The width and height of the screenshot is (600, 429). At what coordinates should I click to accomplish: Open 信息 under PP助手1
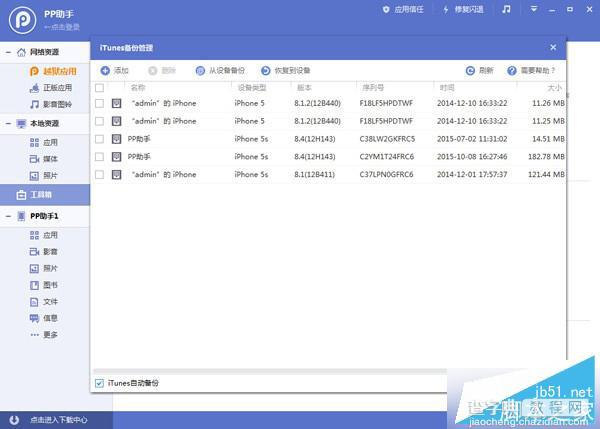point(44,318)
